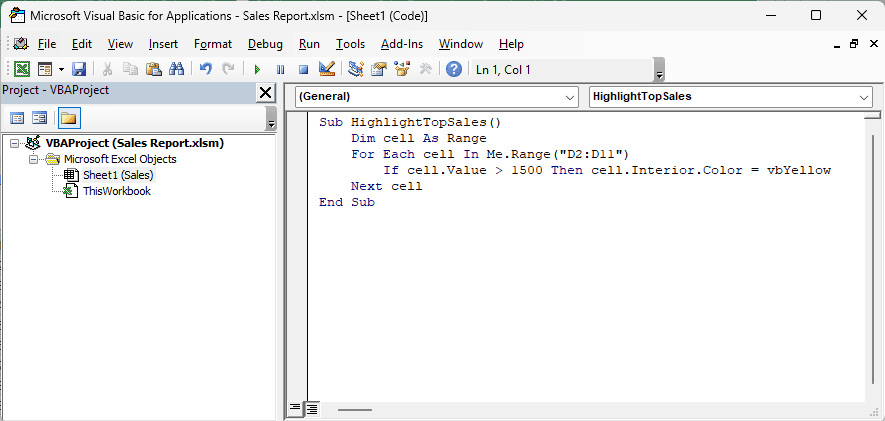Open the Run menu
The width and height of the screenshot is (885, 421).
click(x=309, y=44)
